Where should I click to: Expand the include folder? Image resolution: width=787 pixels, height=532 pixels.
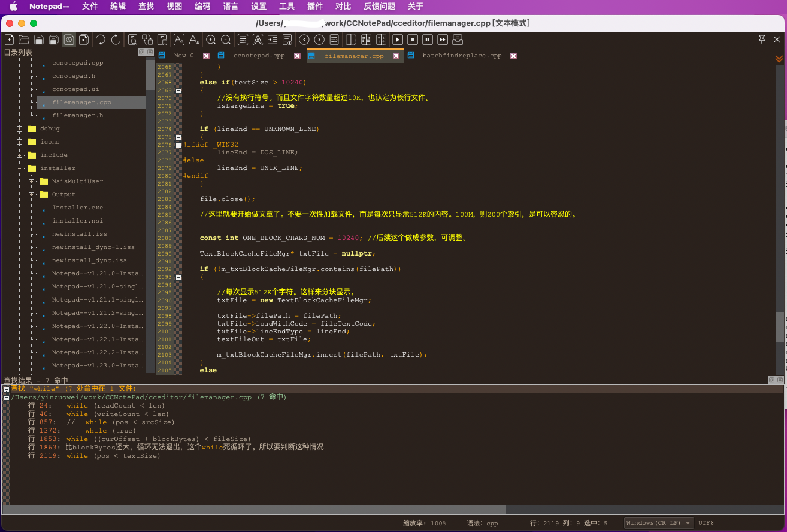point(19,155)
